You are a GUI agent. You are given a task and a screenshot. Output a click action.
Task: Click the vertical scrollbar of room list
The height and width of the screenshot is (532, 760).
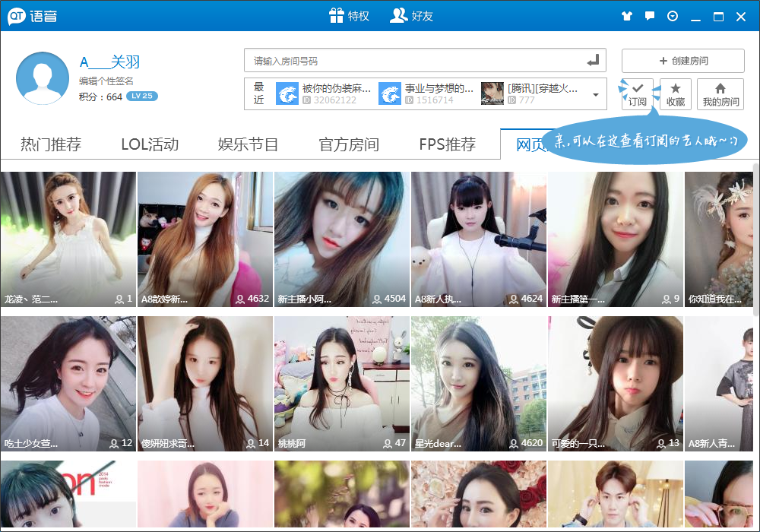coord(756,240)
